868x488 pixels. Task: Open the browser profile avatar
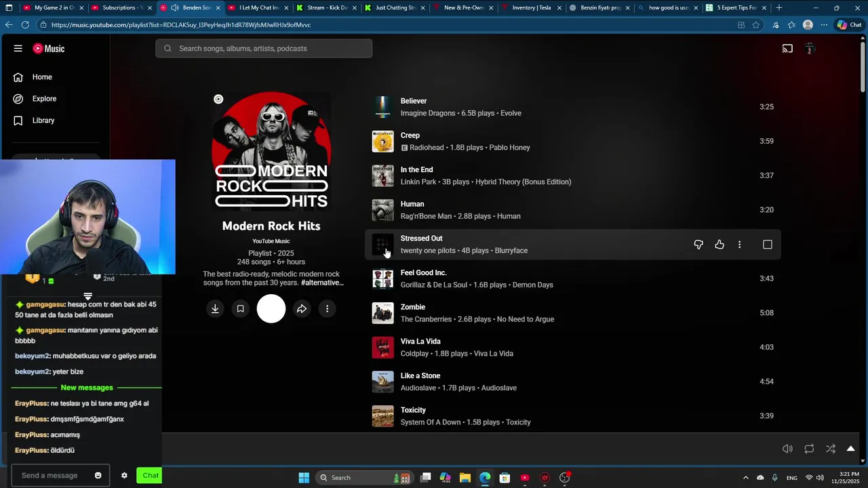click(808, 25)
